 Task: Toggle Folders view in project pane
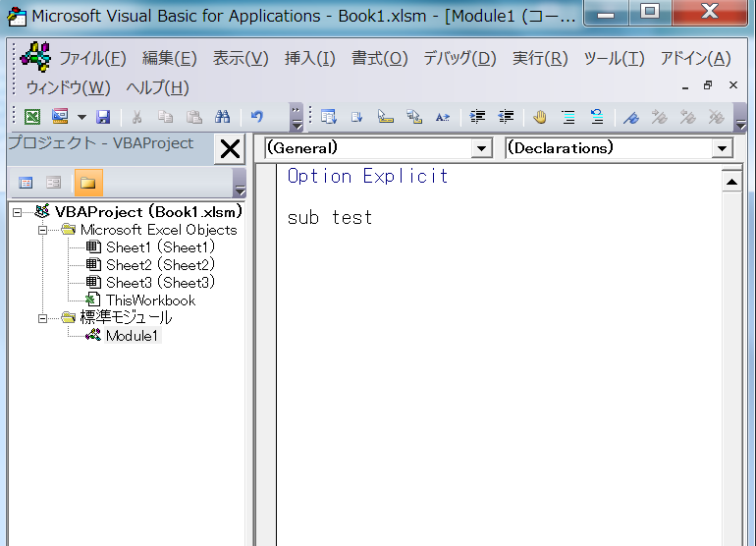pyautogui.click(x=88, y=183)
